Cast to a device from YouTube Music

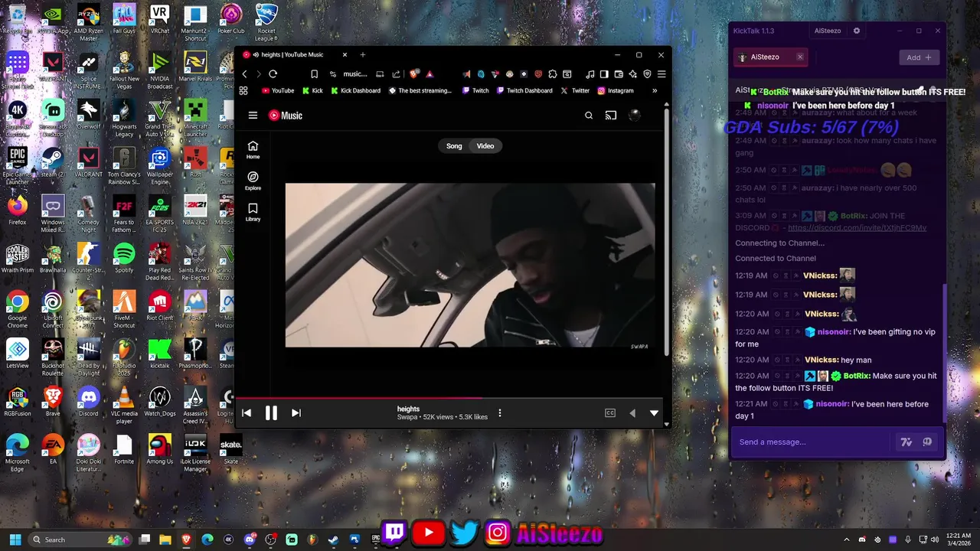(x=611, y=116)
